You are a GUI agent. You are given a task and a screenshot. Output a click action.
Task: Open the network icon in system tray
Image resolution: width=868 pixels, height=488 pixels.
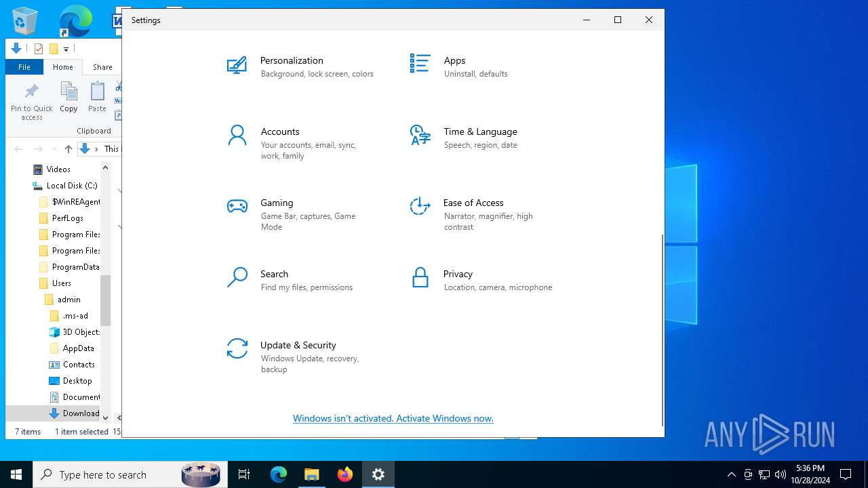pyautogui.click(x=764, y=474)
